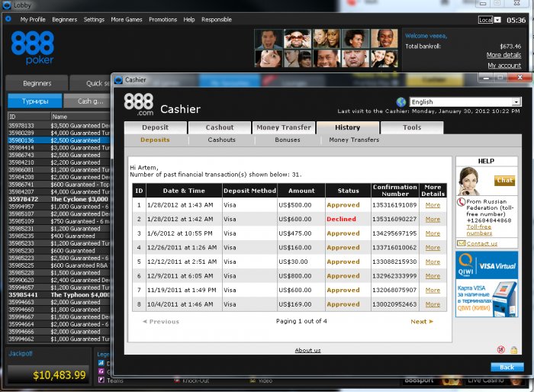Open the Responsible menu
Screen dimensions: 534x392
click(217, 19)
